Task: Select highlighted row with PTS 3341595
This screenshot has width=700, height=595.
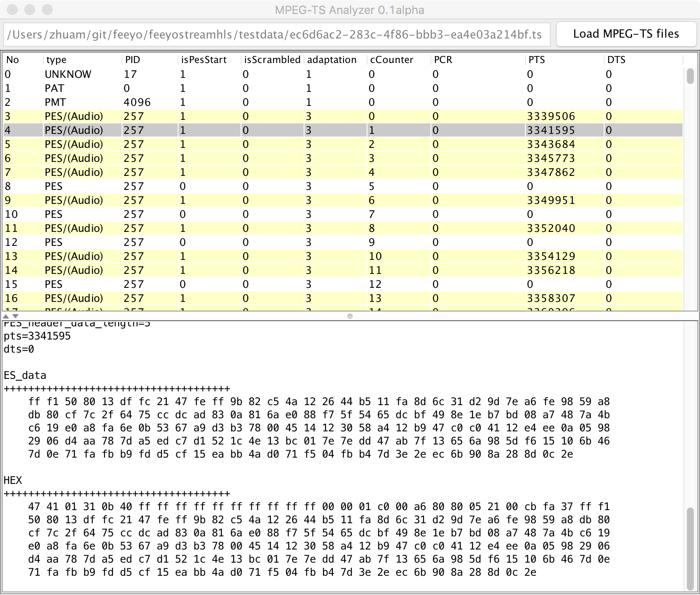Action: (343, 130)
